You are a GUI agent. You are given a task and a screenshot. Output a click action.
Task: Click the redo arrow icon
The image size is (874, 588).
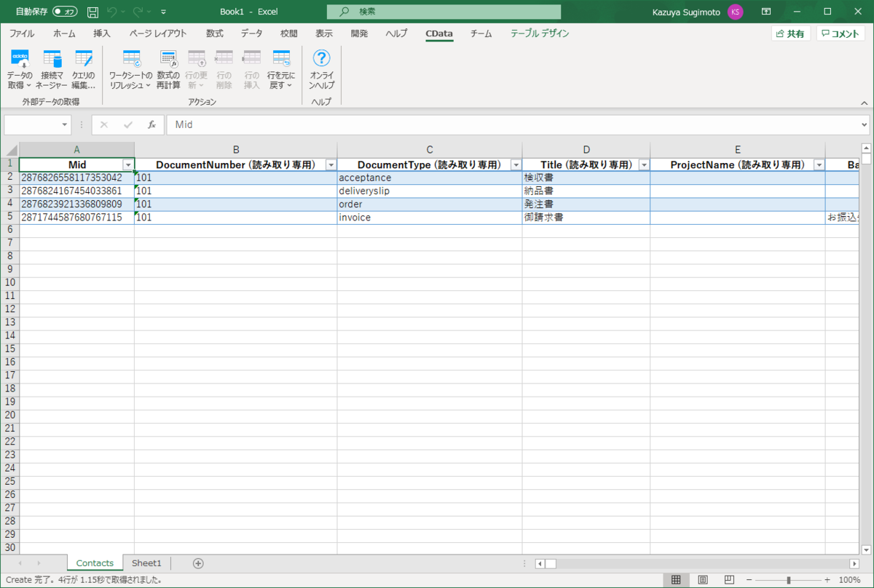(x=138, y=12)
